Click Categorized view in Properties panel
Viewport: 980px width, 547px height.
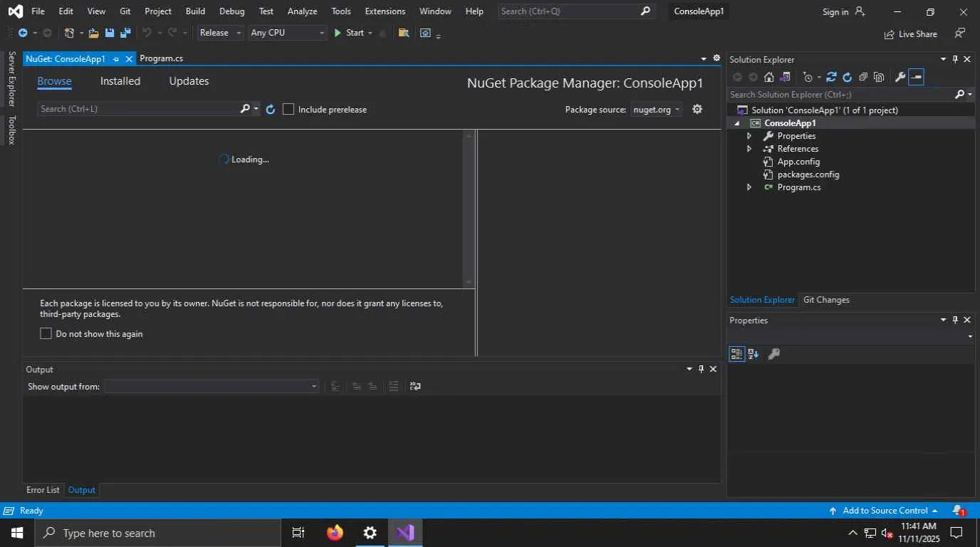click(736, 354)
